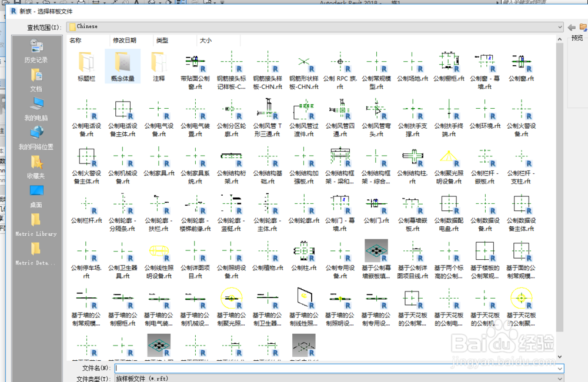This screenshot has height=382, width=588.
Task: Click the back arrow beside folder path
Action: (x=572, y=27)
